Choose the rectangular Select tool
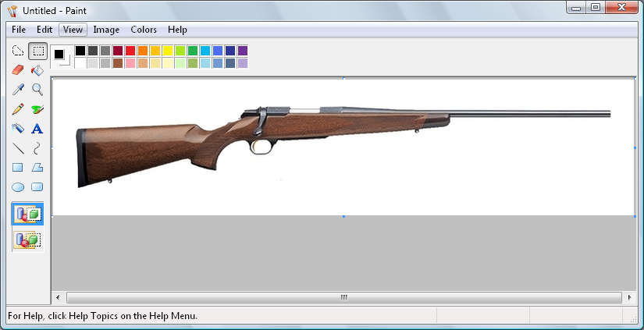Screen dimensions: 644x330 (37, 51)
